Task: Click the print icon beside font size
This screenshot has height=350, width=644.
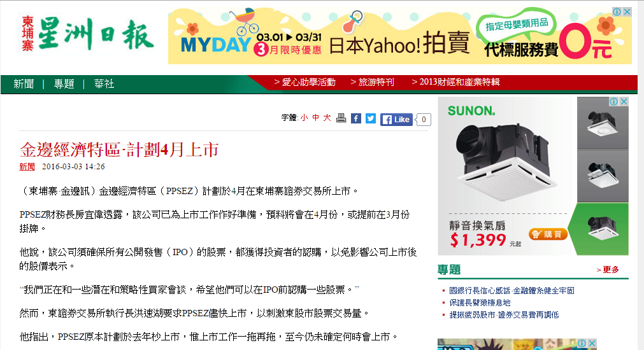Action: pyautogui.click(x=341, y=118)
